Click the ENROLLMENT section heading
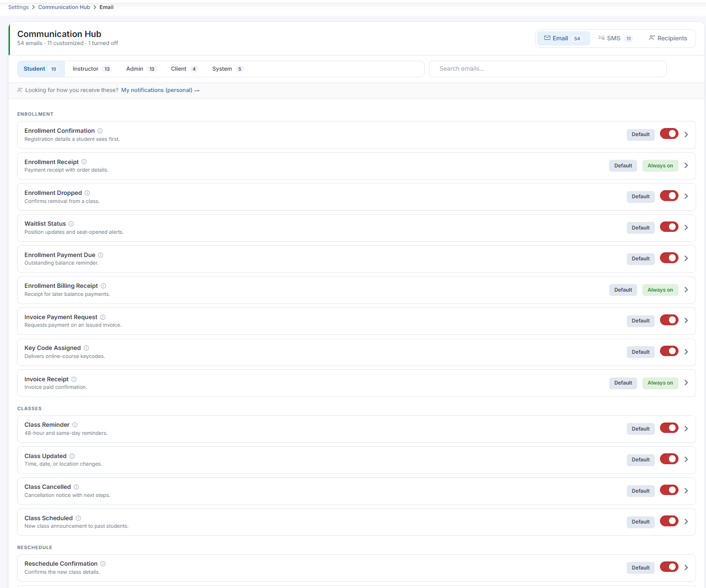The width and height of the screenshot is (706, 588). coord(35,114)
